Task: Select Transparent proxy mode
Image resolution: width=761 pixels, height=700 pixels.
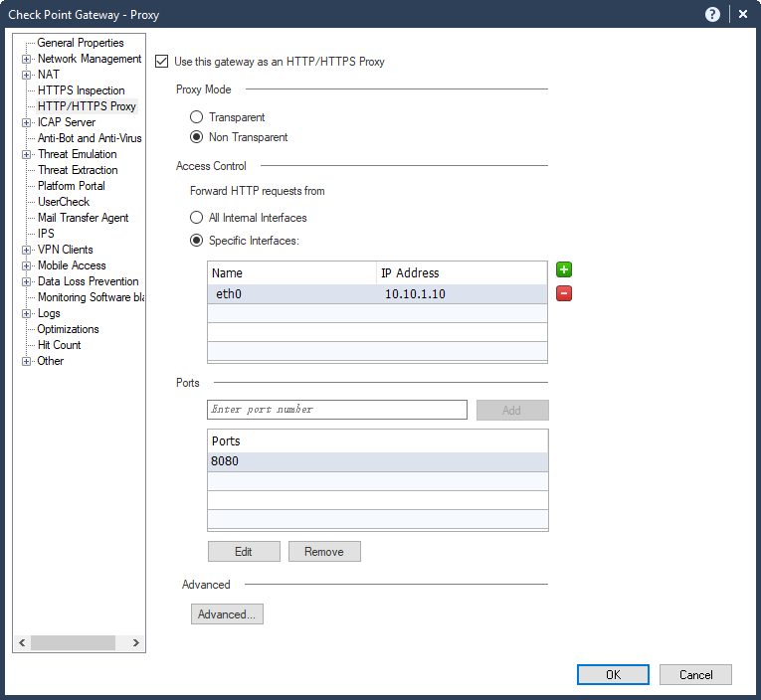Action: coord(196,117)
